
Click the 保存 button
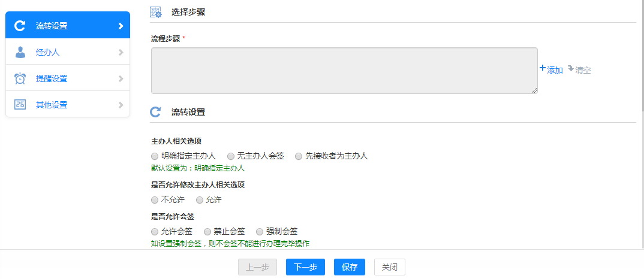(x=349, y=267)
